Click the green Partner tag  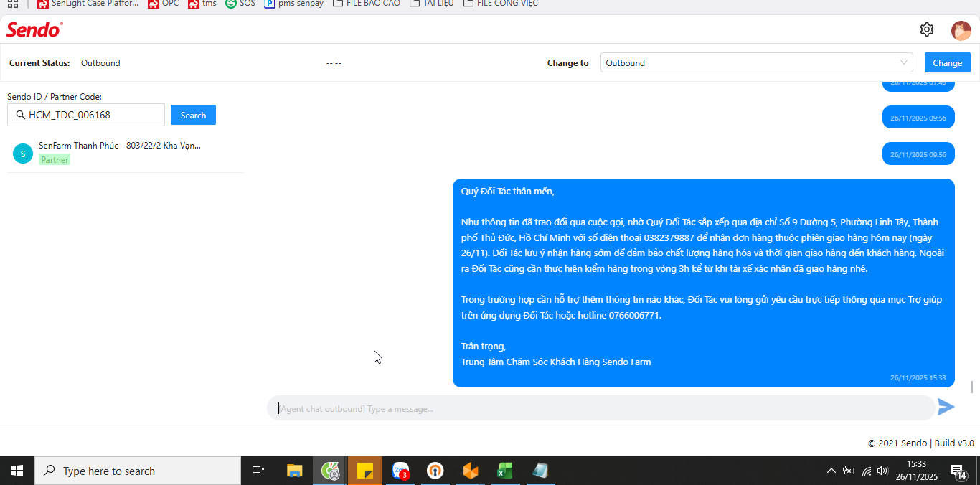tap(55, 160)
